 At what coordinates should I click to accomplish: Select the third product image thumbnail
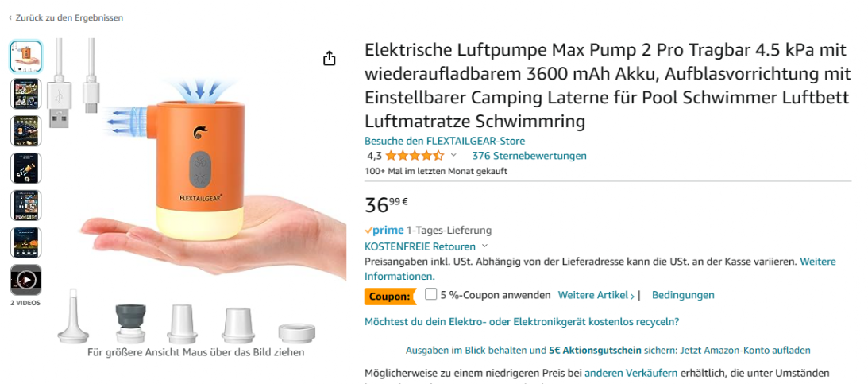[26, 130]
